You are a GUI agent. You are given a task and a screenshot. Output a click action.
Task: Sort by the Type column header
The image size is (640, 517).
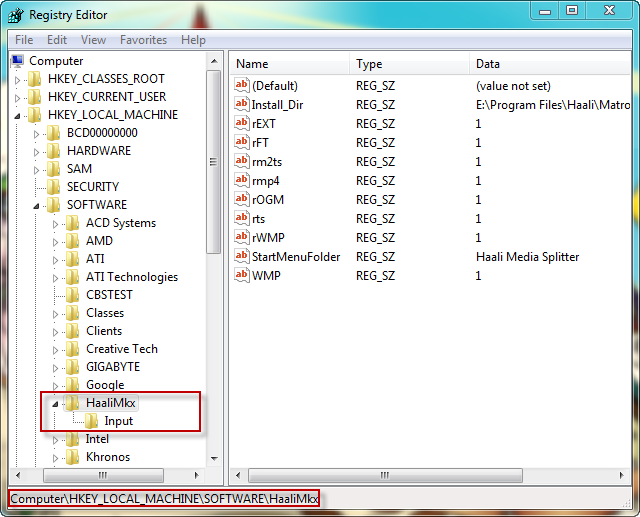click(x=409, y=64)
